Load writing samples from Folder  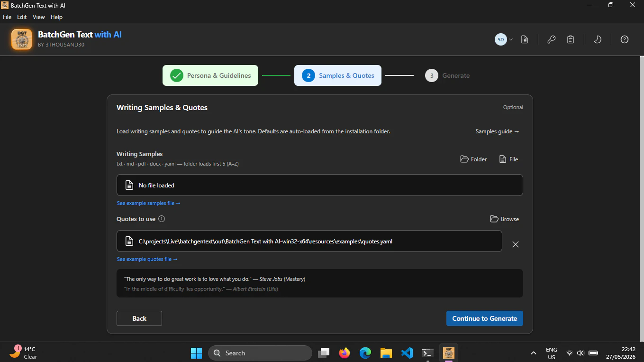pos(473,159)
